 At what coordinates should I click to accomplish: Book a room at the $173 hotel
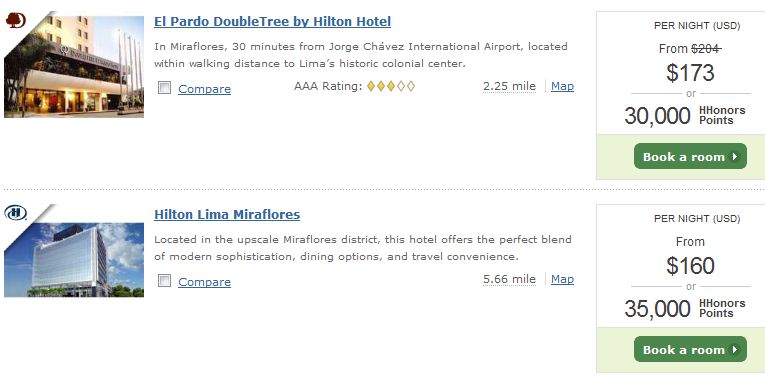coord(690,157)
